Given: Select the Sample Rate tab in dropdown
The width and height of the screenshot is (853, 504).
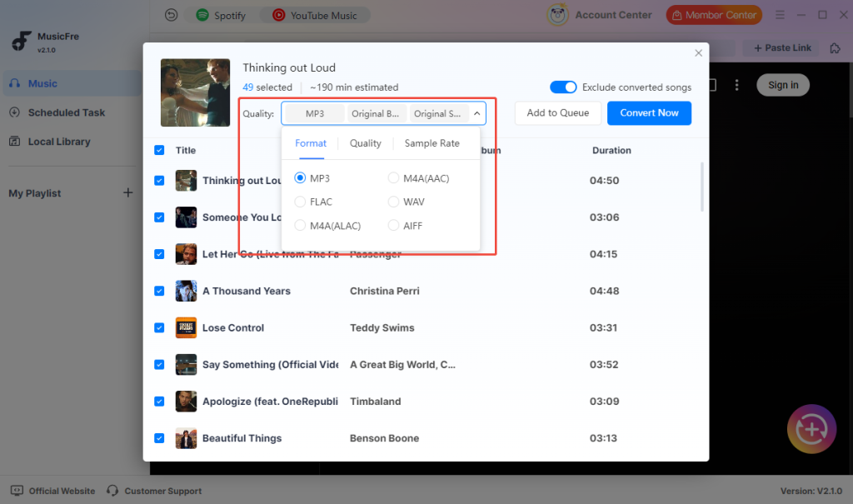Looking at the screenshot, I should (432, 143).
